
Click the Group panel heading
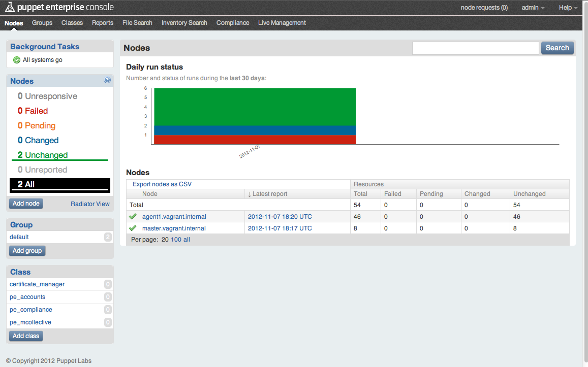tap(21, 225)
